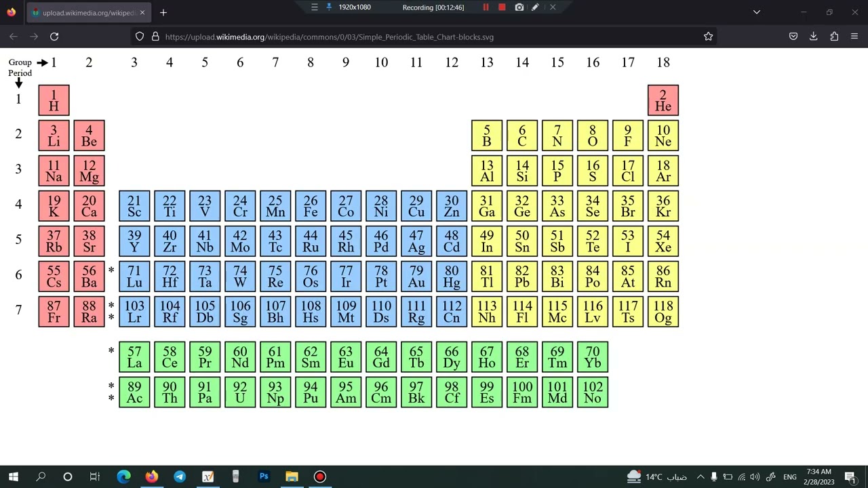Click the battery tray icon

coord(728,476)
